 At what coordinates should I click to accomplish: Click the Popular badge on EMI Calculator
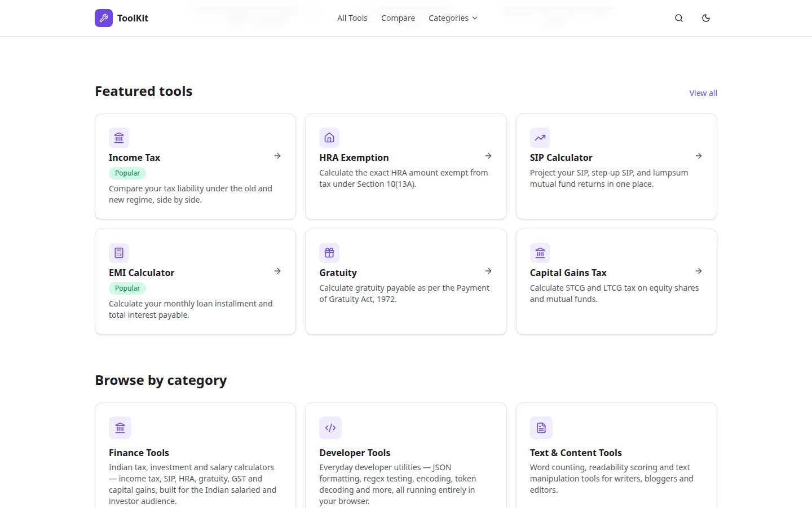(x=127, y=288)
